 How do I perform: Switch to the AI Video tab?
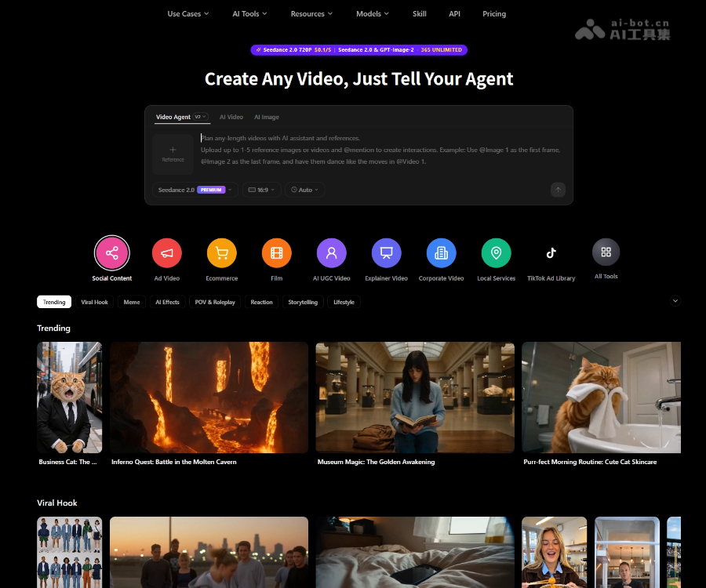click(231, 117)
